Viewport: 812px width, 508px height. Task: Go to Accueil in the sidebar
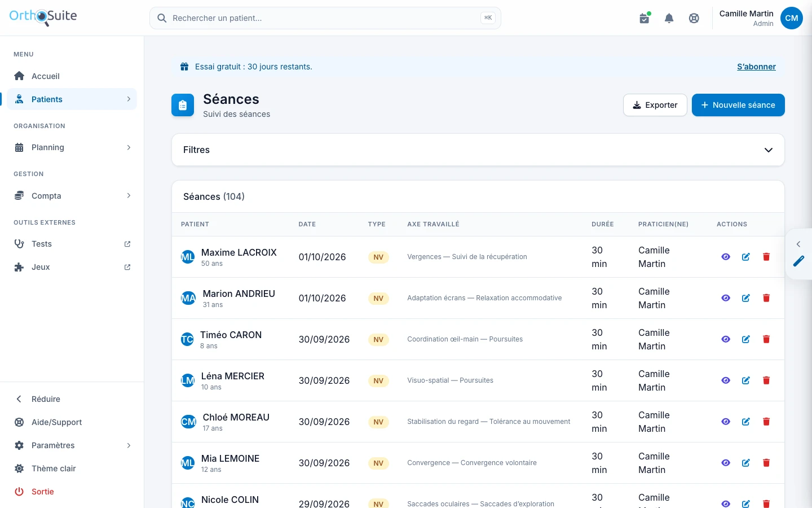tap(72, 76)
